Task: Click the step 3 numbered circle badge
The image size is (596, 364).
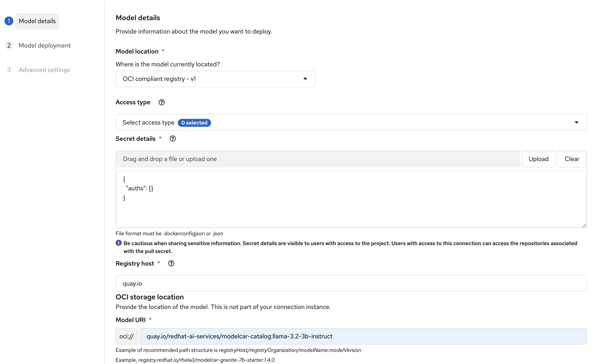Action: (x=9, y=70)
